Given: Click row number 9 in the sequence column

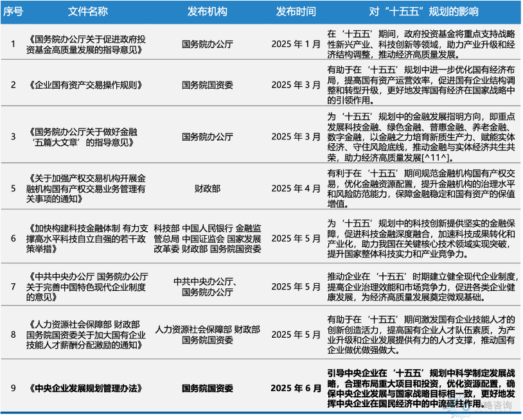Looking at the screenshot, I should coord(13,388).
